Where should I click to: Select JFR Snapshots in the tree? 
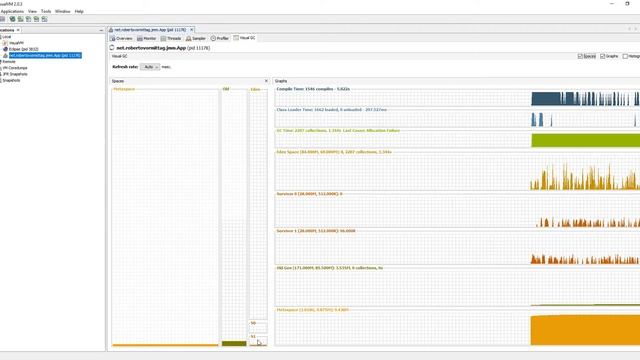[15, 74]
